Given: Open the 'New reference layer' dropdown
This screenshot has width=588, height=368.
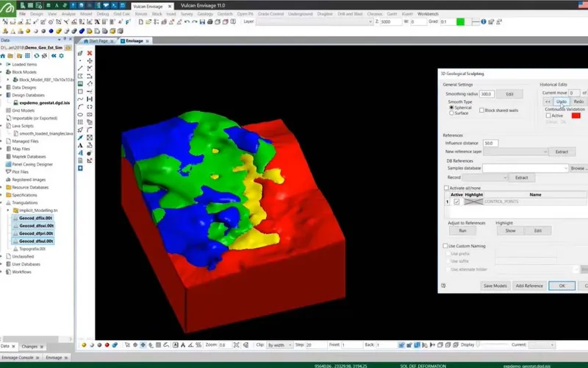Looking at the screenshot, I should coord(516,152).
